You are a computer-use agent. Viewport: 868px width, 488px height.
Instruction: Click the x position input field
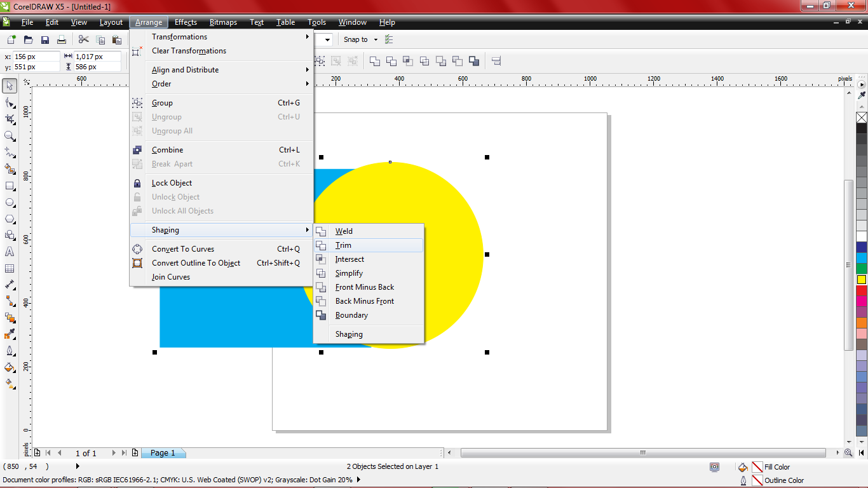point(35,56)
